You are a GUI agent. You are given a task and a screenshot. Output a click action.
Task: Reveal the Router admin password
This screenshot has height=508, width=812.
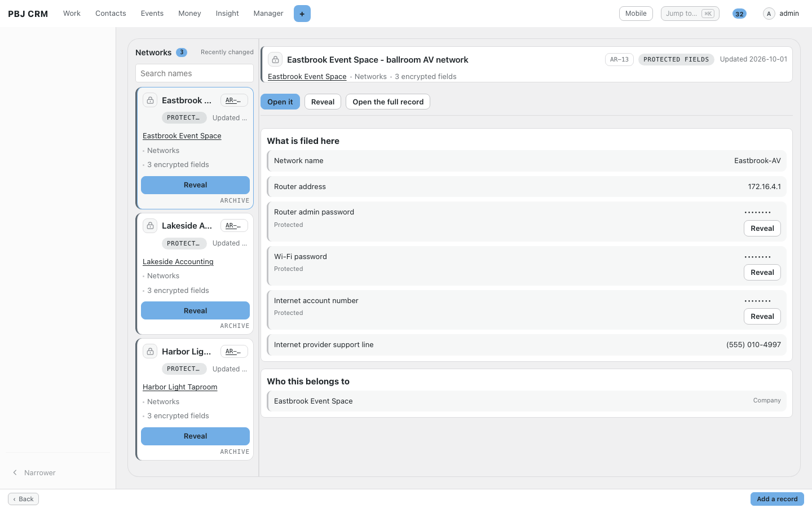pos(762,229)
